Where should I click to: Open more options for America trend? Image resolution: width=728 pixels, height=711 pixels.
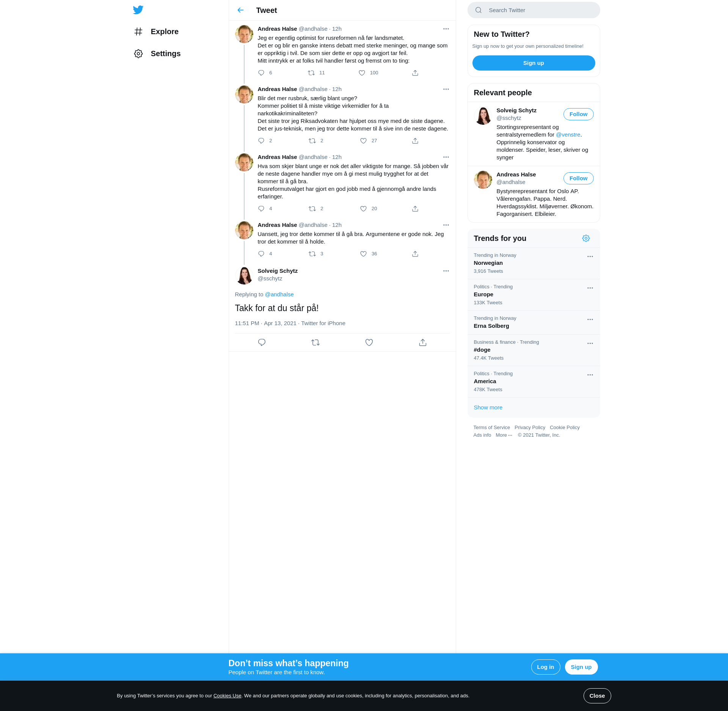click(590, 375)
